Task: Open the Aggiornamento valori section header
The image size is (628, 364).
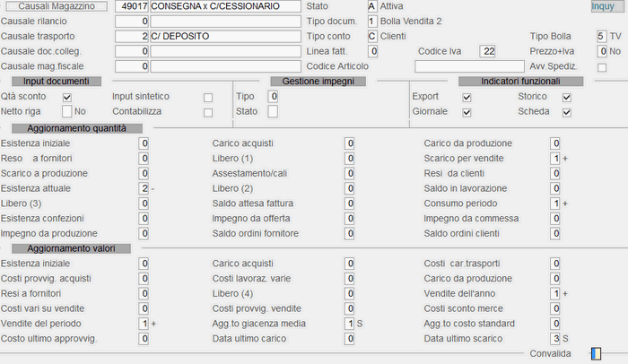Action: [71, 248]
